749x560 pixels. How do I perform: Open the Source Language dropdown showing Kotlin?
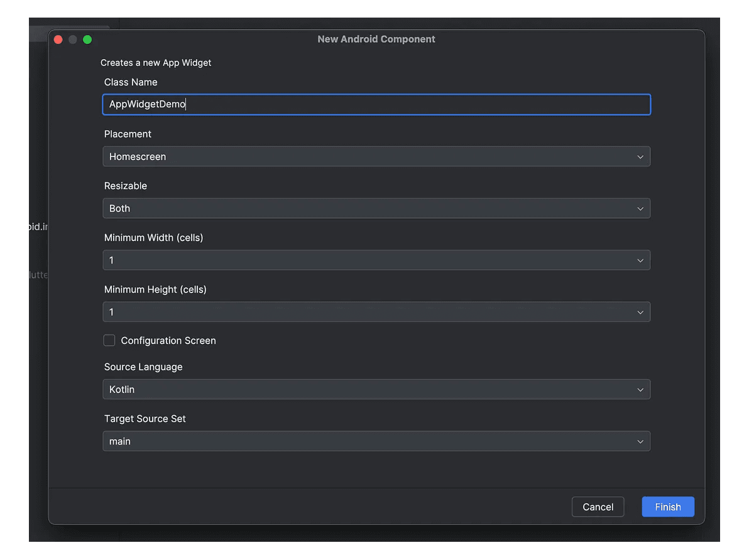click(376, 390)
